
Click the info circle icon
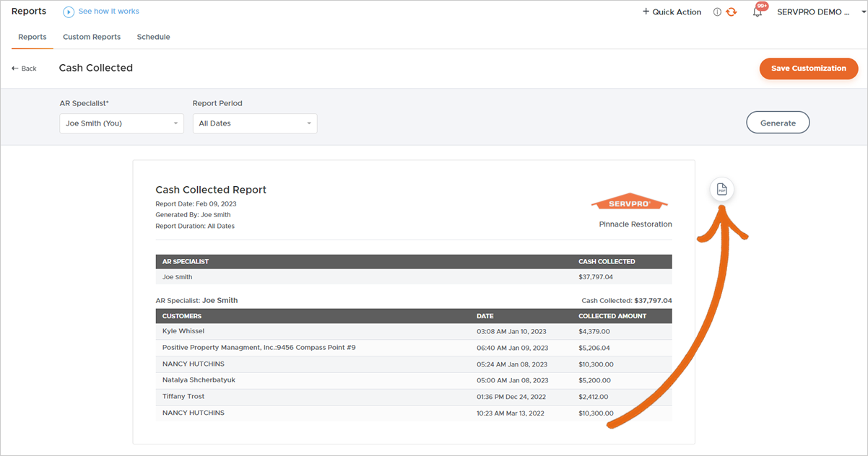point(717,12)
